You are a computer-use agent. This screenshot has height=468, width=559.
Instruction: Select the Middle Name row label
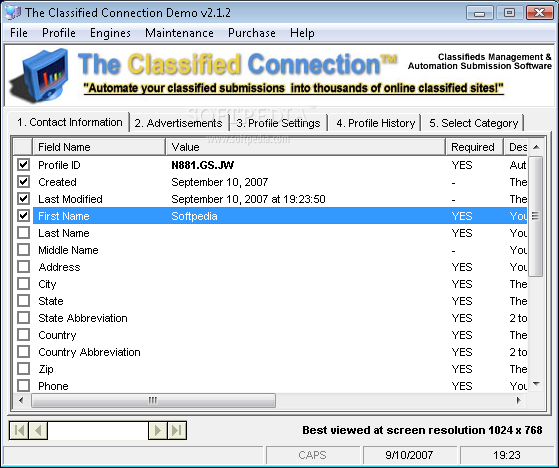pos(68,250)
